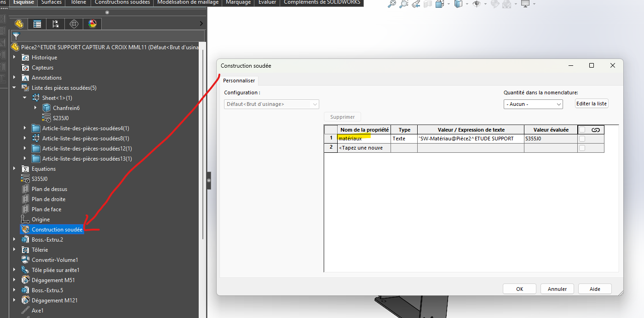Viewport: 644px width, 318px height.
Task: Open the PropertyManager tab icon
Action: (37, 24)
